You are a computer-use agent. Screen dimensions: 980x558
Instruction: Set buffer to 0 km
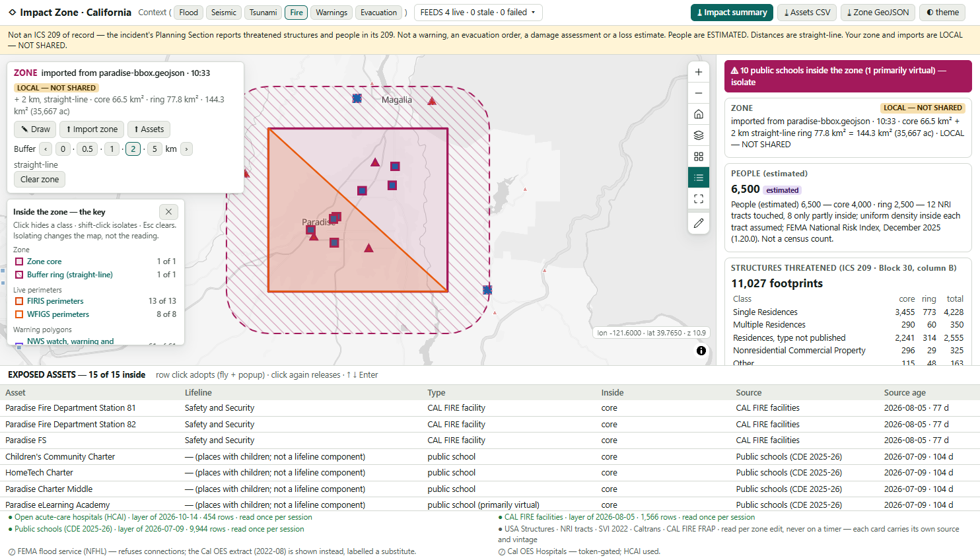tap(63, 149)
